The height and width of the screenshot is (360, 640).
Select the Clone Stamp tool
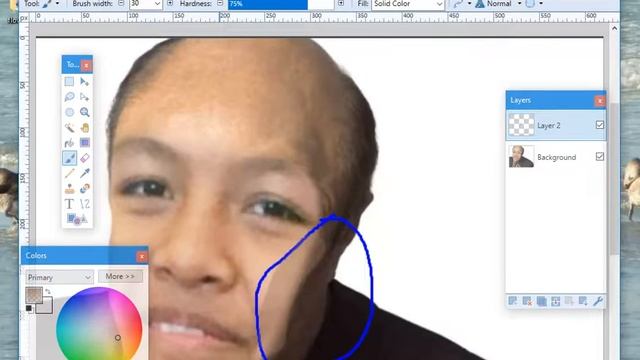69,189
